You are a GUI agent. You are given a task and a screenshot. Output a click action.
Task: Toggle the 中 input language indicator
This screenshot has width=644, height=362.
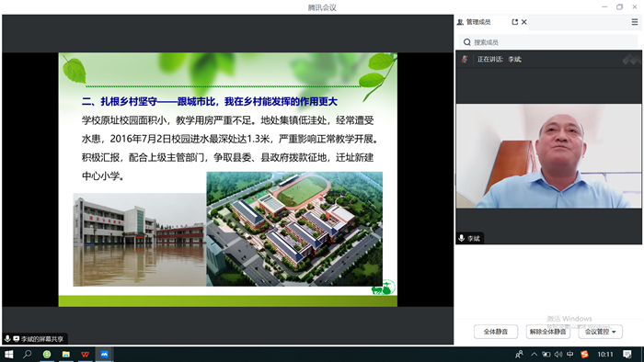(x=570, y=355)
